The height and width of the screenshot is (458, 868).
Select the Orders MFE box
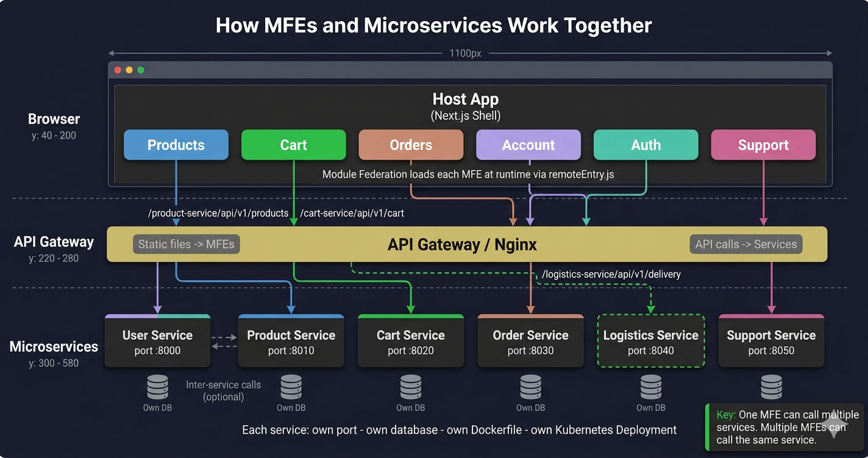point(411,145)
